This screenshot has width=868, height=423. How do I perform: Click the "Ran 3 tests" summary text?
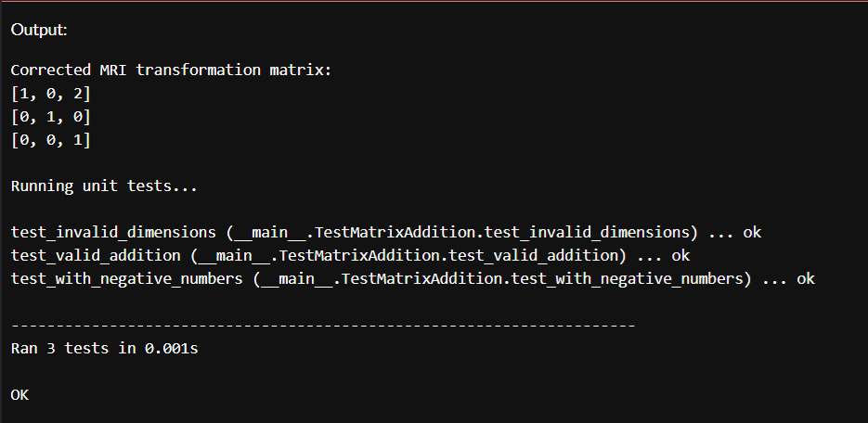(x=60, y=349)
